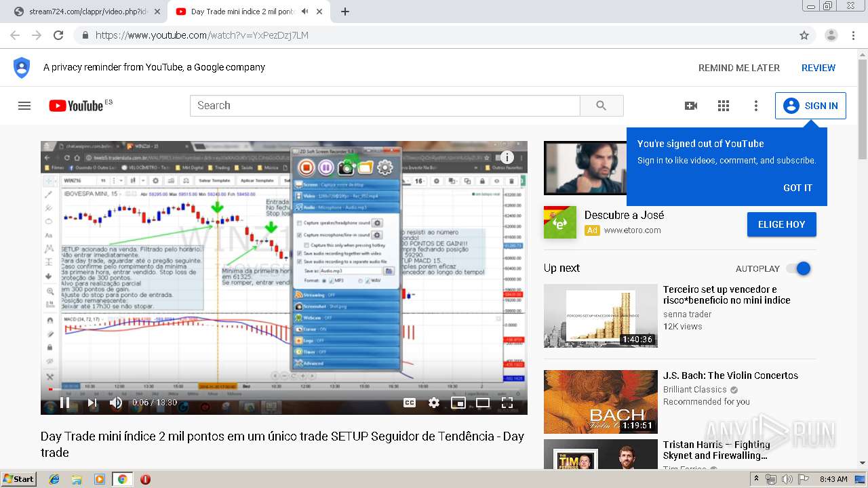Open Windows Media Player from the taskbar

click(100, 479)
